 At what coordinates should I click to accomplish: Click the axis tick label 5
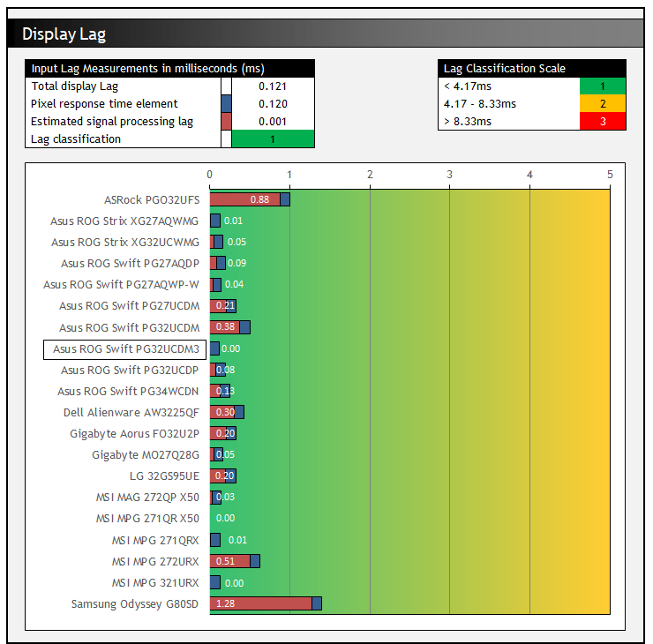610,175
